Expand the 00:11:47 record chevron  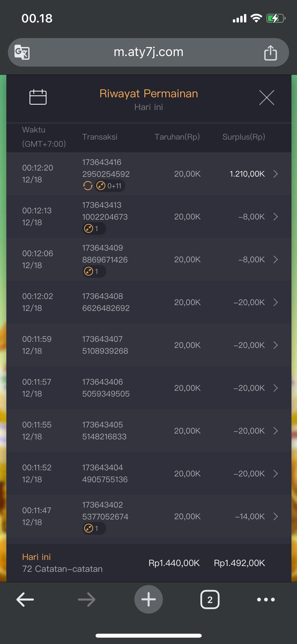click(276, 516)
